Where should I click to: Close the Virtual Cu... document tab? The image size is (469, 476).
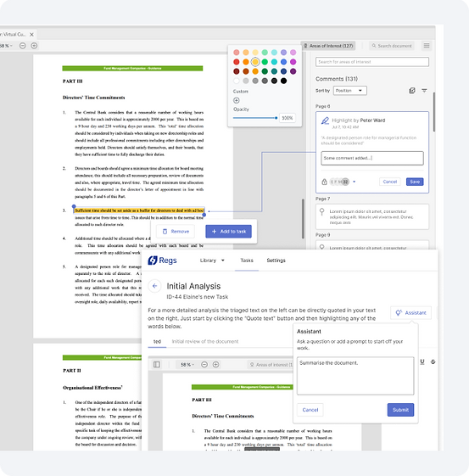click(x=31, y=35)
